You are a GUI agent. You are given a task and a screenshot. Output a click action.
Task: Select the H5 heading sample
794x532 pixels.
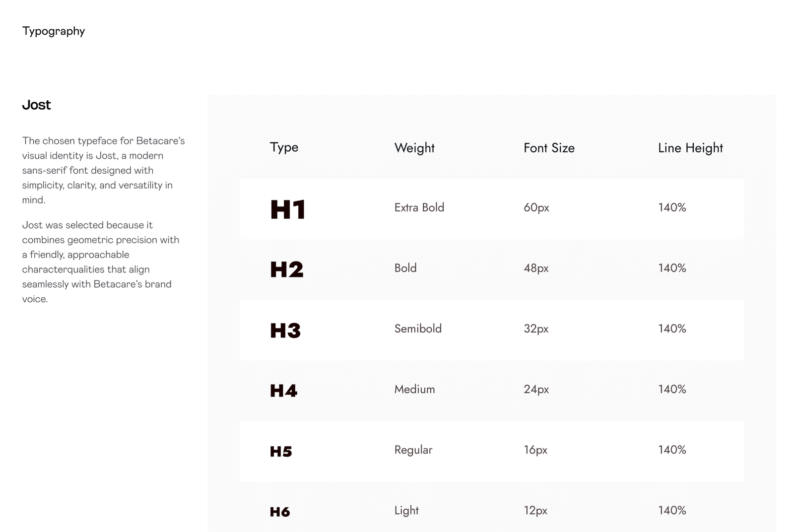tap(281, 452)
